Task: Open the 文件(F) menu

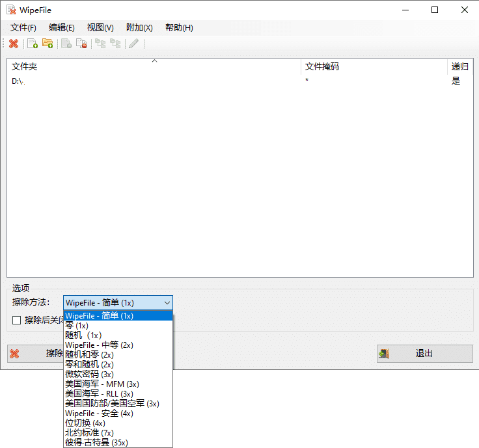Action: pyautogui.click(x=23, y=27)
